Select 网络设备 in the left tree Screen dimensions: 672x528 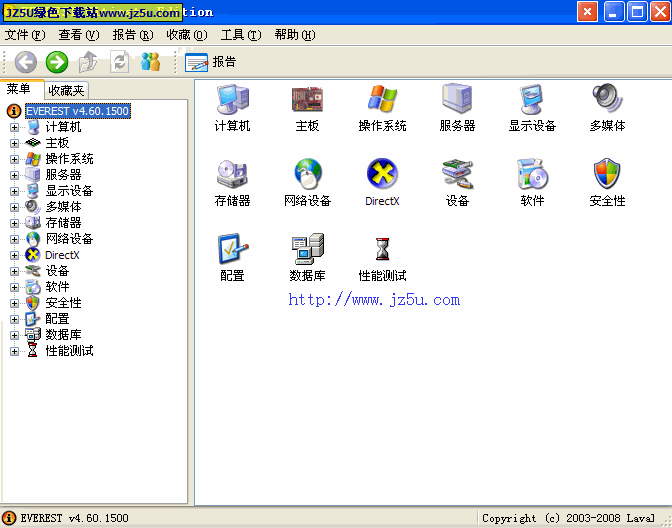(x=69, y=239)
